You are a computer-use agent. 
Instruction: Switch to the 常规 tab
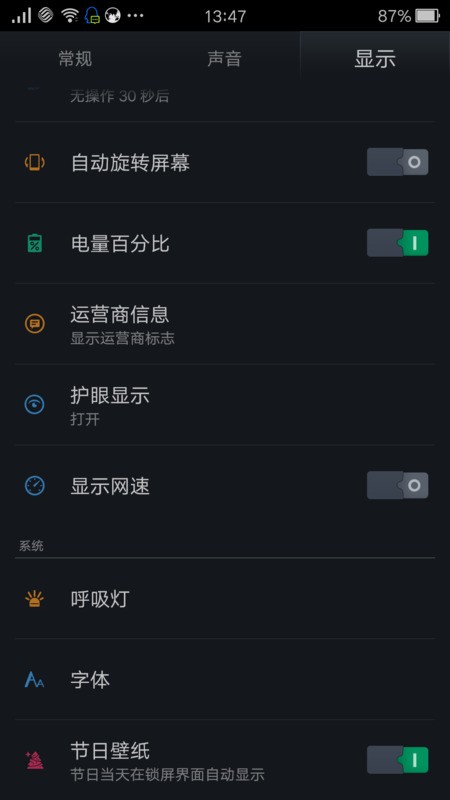click(x=75, y=59)
